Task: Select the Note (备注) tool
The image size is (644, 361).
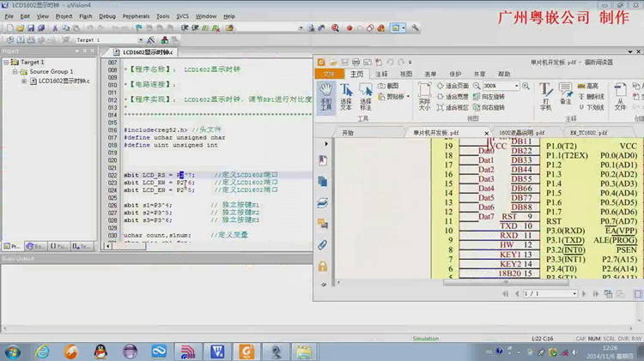Action: (566, 94)
